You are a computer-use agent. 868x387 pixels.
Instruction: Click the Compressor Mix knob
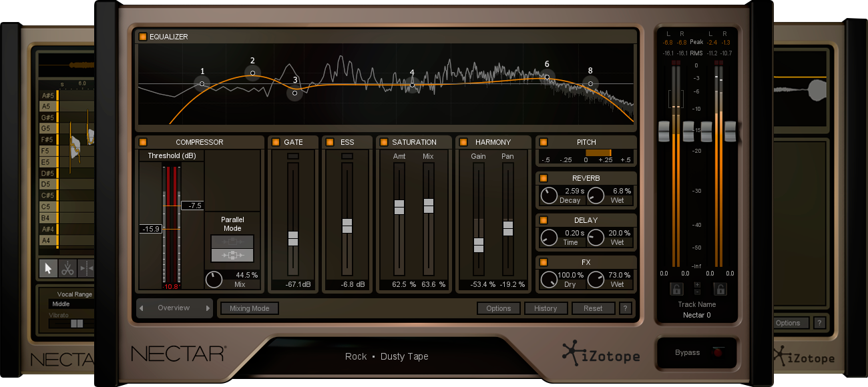(x=214, y=279)
